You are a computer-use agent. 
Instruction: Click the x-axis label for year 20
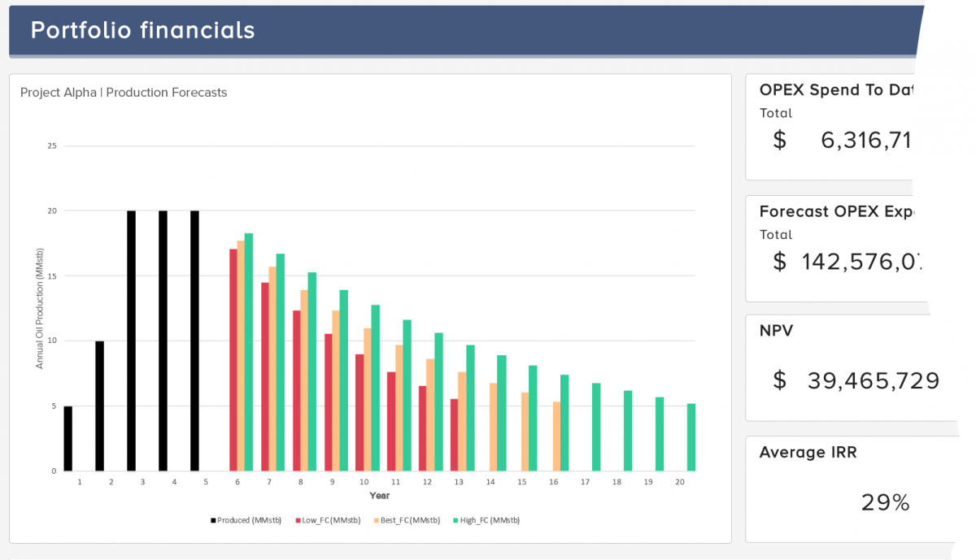click(x=680, y=482)
